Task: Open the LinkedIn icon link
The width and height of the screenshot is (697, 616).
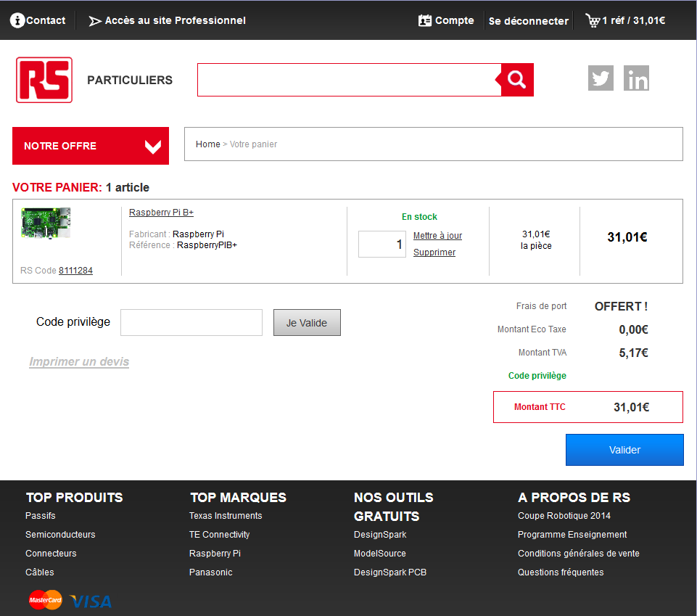Action: click(636, 78)
